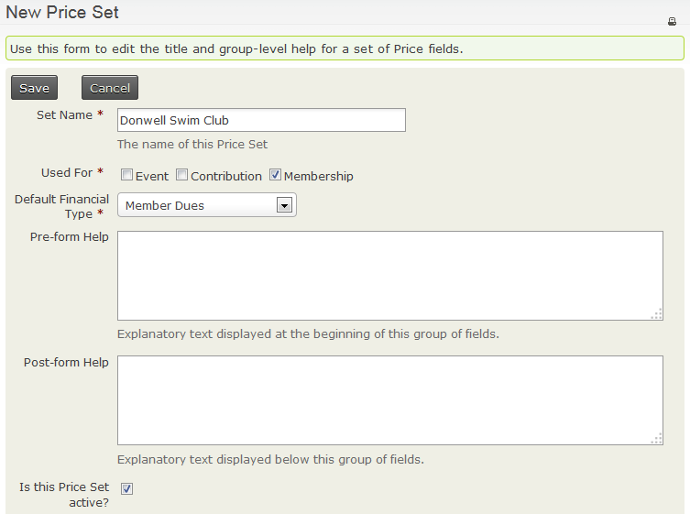690x514 pixels.
Task: Uncheck the Membership checkbox
Action: coord(275,175)
